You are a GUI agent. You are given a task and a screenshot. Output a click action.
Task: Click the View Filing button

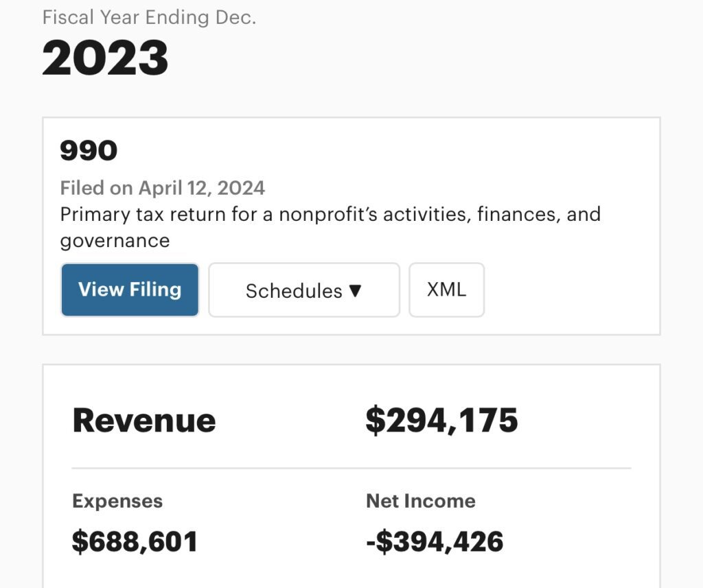(130, 290)
